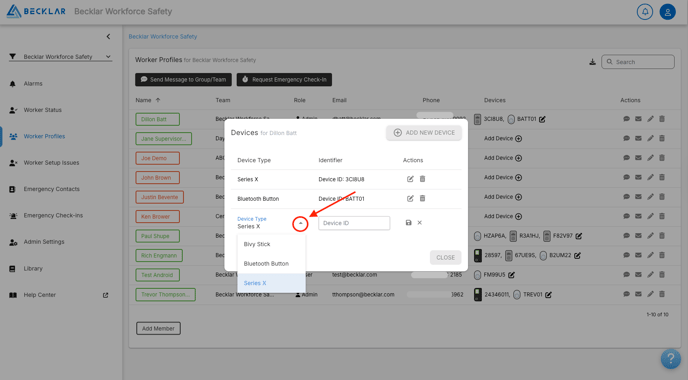This screenshot has width=688, height=380.
Task: Select Worker Profiles in the sidebar
Action: (44, 136)
